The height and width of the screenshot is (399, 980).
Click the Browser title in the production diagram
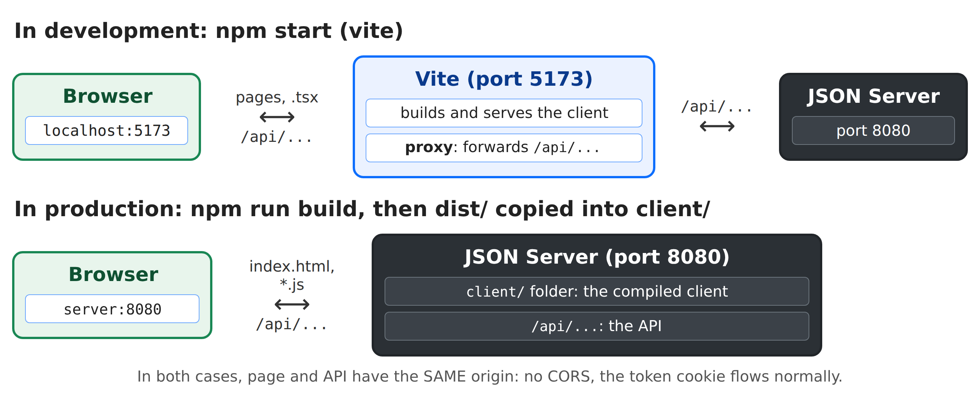(x=113, y=274)
